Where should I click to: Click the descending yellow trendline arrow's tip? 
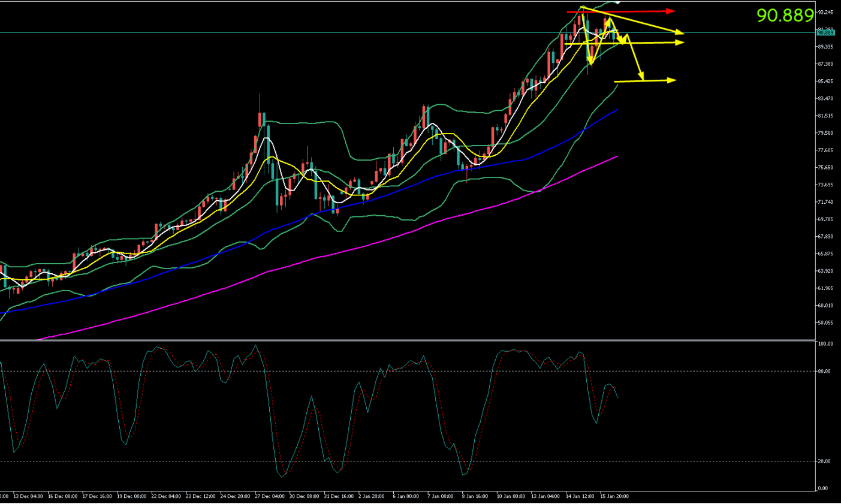[680, 32]
